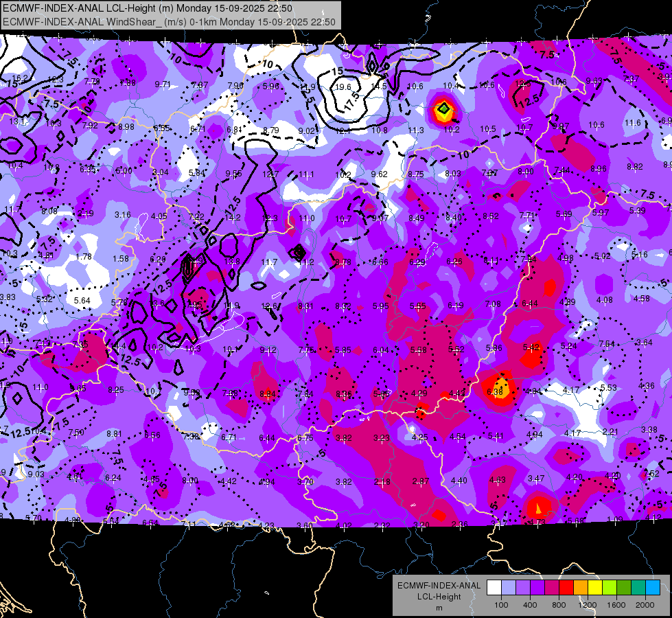This screenshot has width=672, height=618.
Task: Click the teal legend swatch
Action: pyautogui.click(x=638, y=588)
